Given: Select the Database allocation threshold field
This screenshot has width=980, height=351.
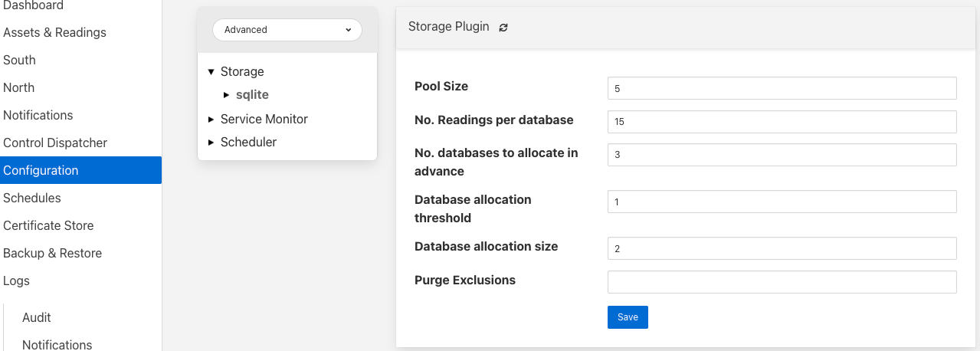Looking at the screenshot, I should click(x=782, y=202).
